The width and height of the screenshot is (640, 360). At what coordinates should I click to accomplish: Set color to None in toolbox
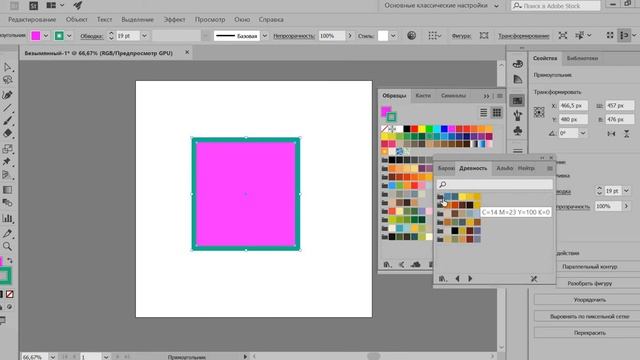point(9,294)
